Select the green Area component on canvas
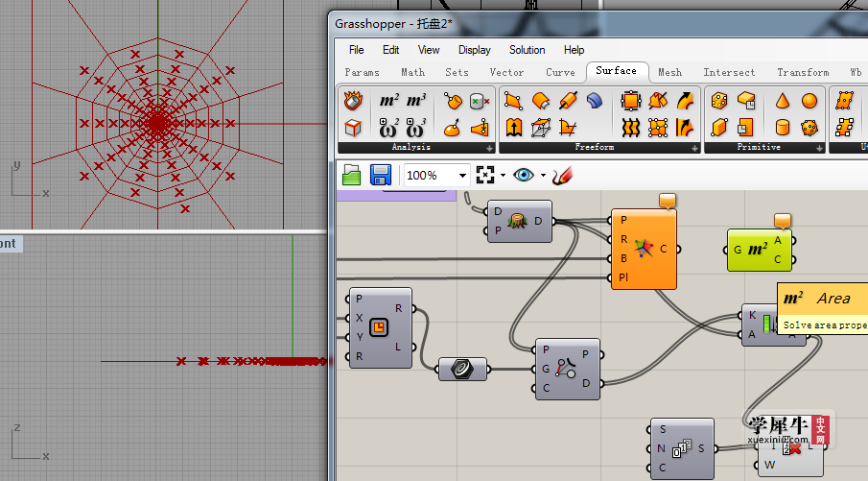Viewport: 868px width, 481px height. click(759, 250)
